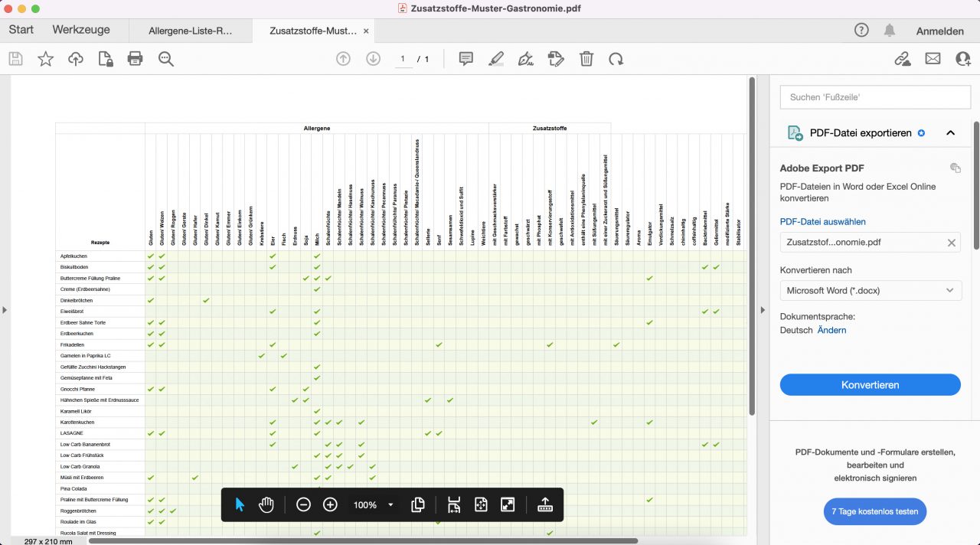Bookmark document with star icon
The width and height of the screenshot is (980, 545).
(46, 59)
